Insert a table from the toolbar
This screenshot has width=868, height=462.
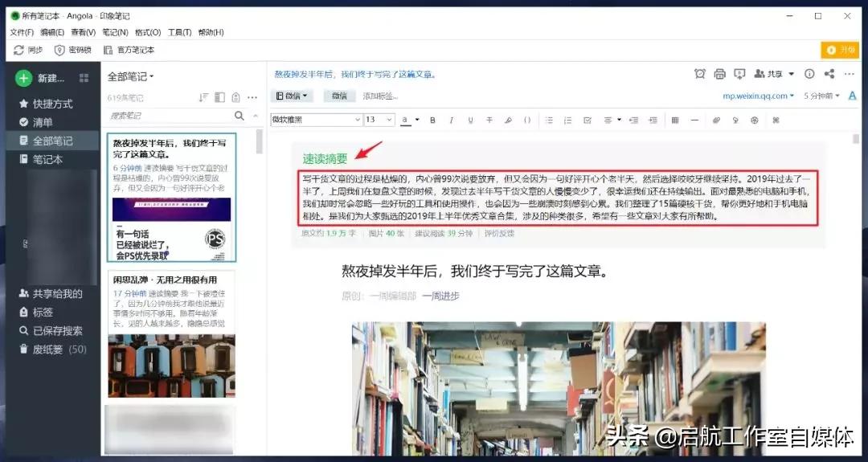[x=675, y=120]
